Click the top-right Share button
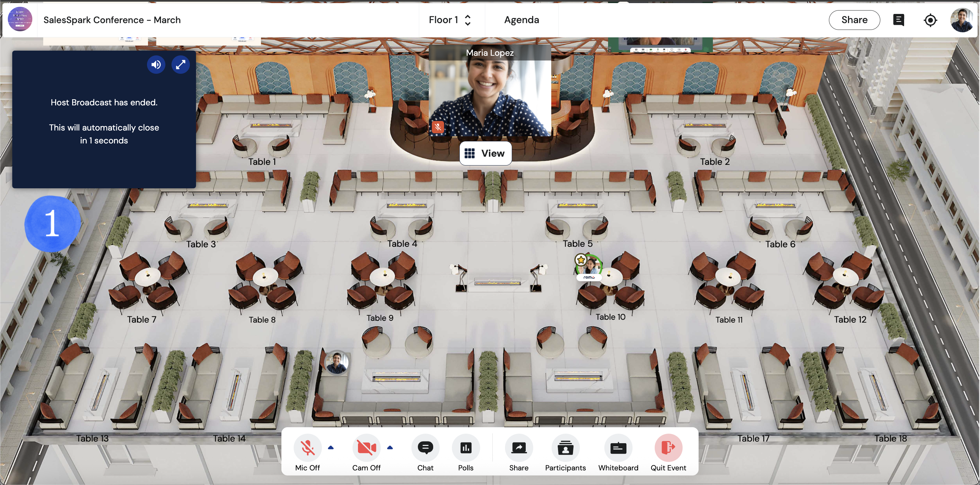The height and width of the screenshot is (485, 980). 854,20
